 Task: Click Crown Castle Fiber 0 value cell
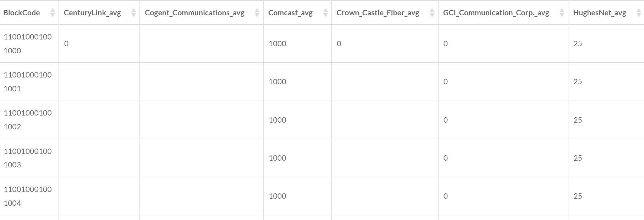[x=339, y=44]
